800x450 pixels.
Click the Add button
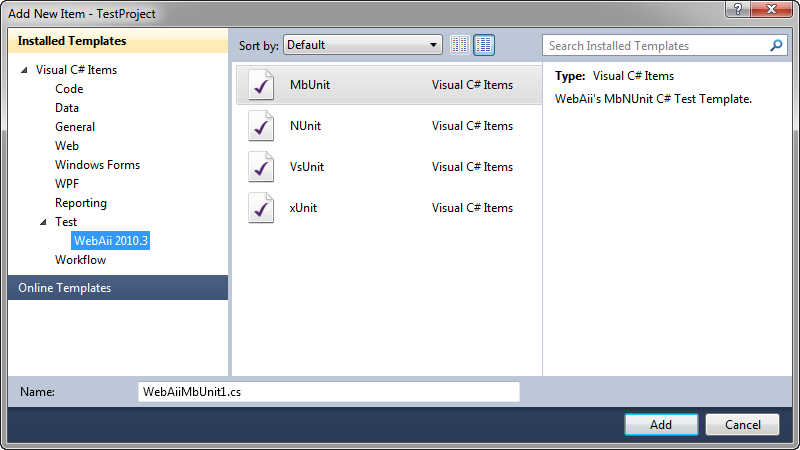pos(661,424)
